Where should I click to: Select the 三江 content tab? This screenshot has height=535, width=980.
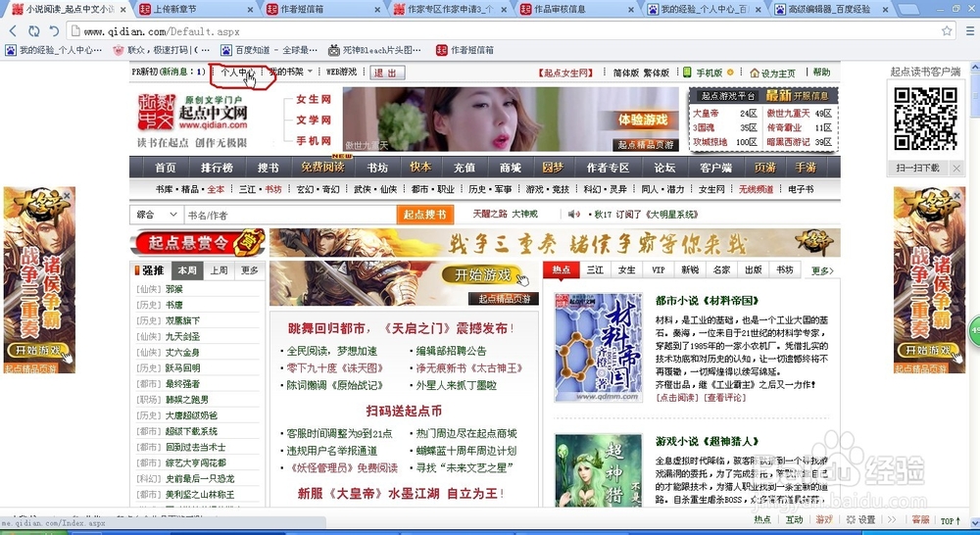pos(595,270)
